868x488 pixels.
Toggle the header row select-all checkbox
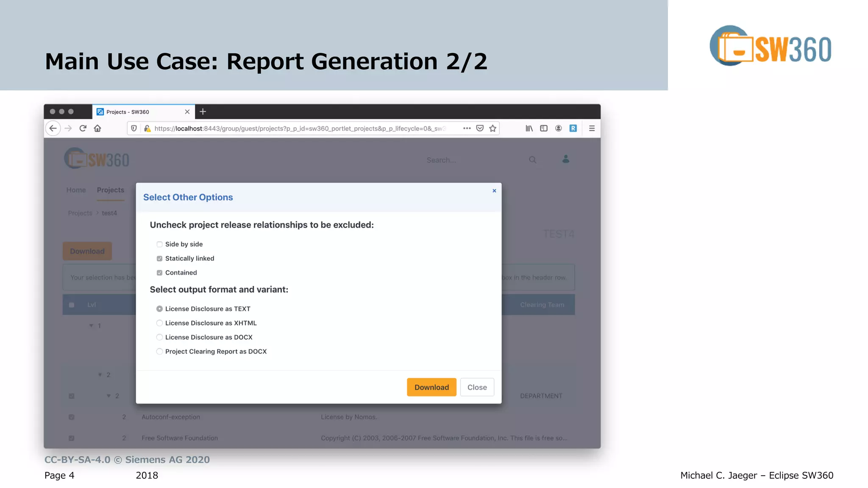coord(72,305)
